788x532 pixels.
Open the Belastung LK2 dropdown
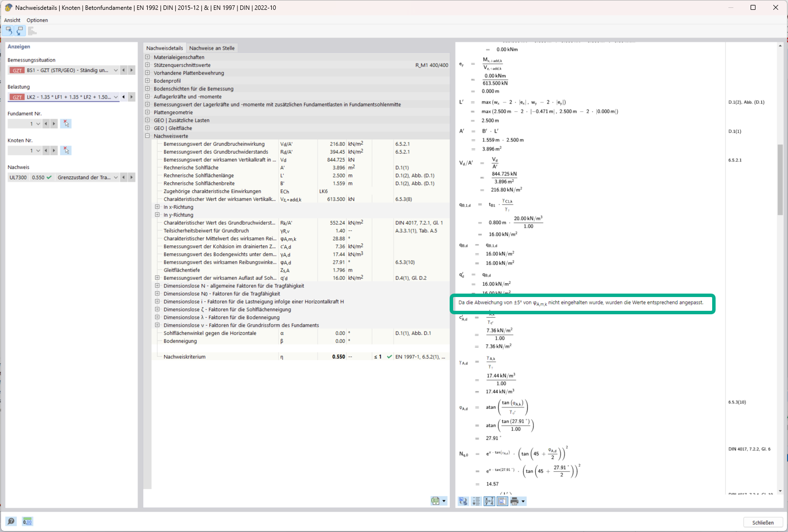[x=116, y=97]
